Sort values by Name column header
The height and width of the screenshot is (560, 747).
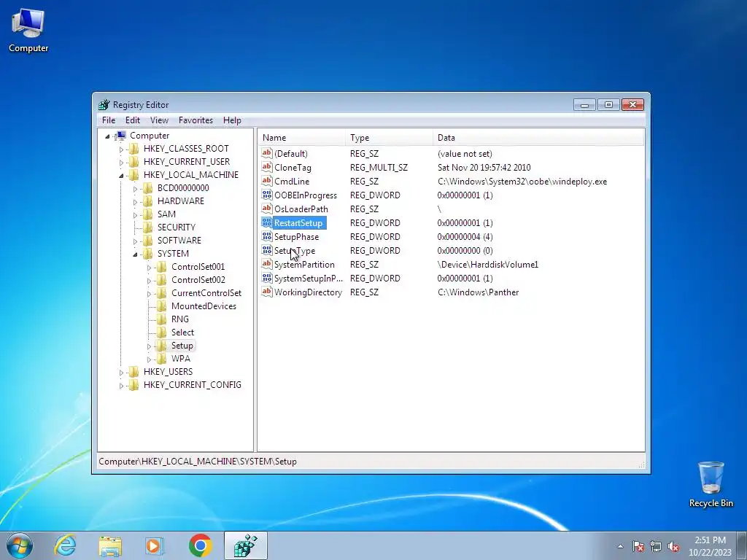301,138
